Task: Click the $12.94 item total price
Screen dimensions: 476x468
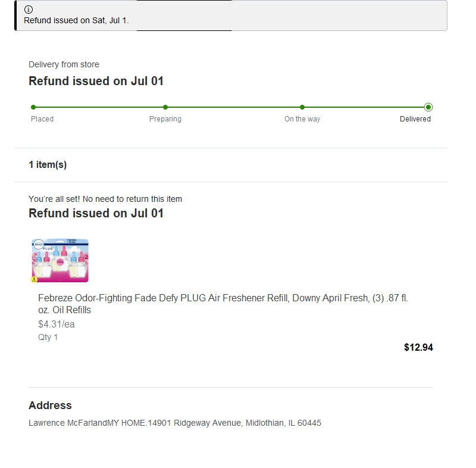Action: coord(418,347)
